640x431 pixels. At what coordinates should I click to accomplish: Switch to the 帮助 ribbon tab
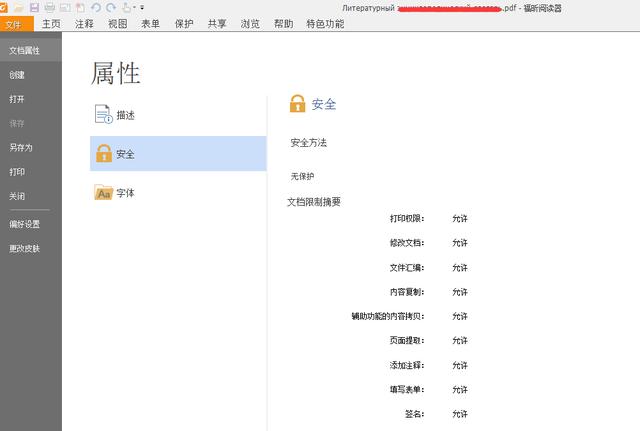284,24
